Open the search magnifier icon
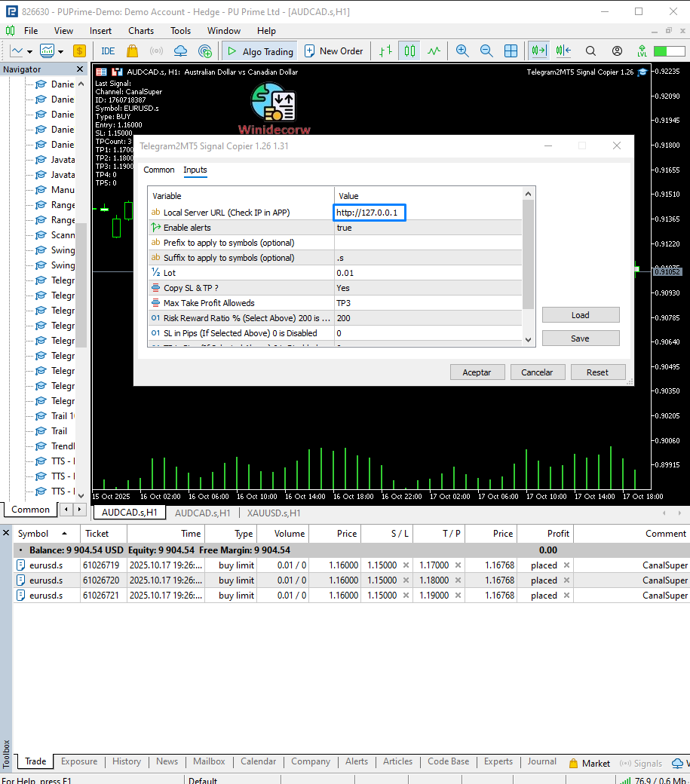The height and width of the screenshot is (784, 690). [590, 51]
